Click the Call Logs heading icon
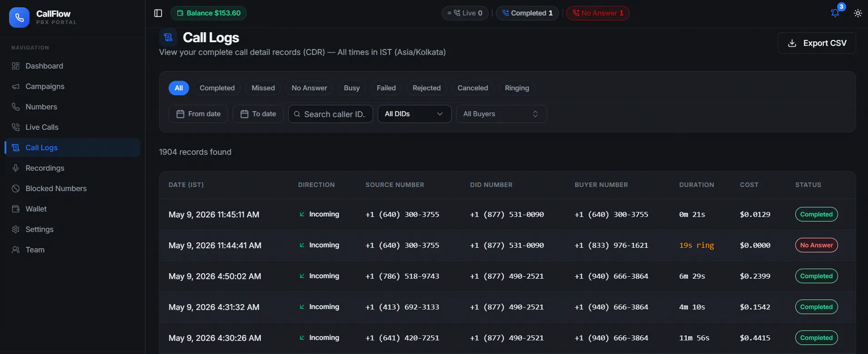 (x=168, y=37)
